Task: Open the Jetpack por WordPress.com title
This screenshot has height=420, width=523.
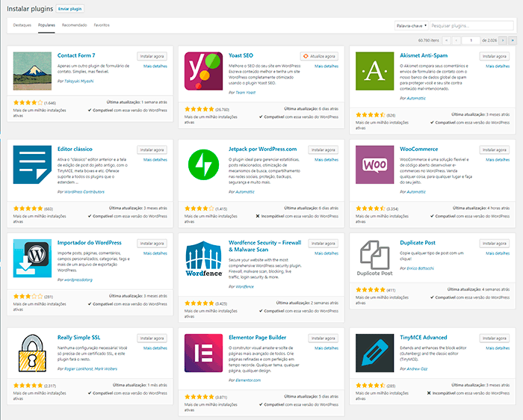Action: [x=262, y=149]
